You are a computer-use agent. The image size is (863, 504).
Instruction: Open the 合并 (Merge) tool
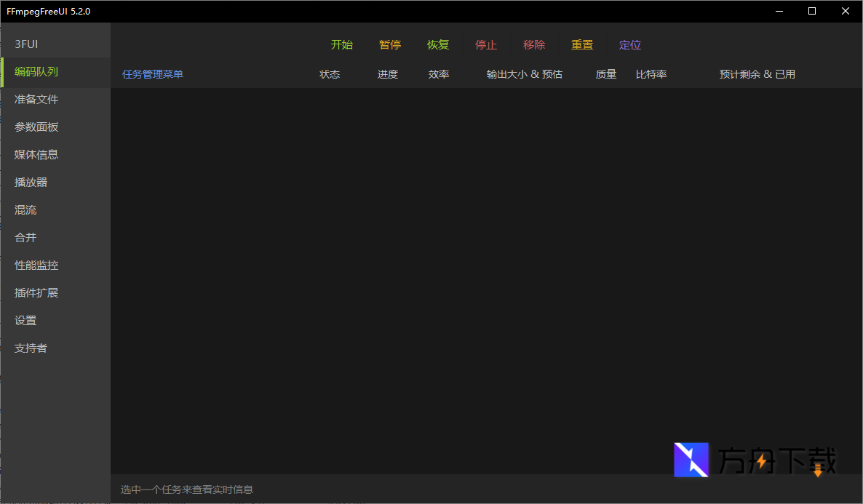point(25,237)
